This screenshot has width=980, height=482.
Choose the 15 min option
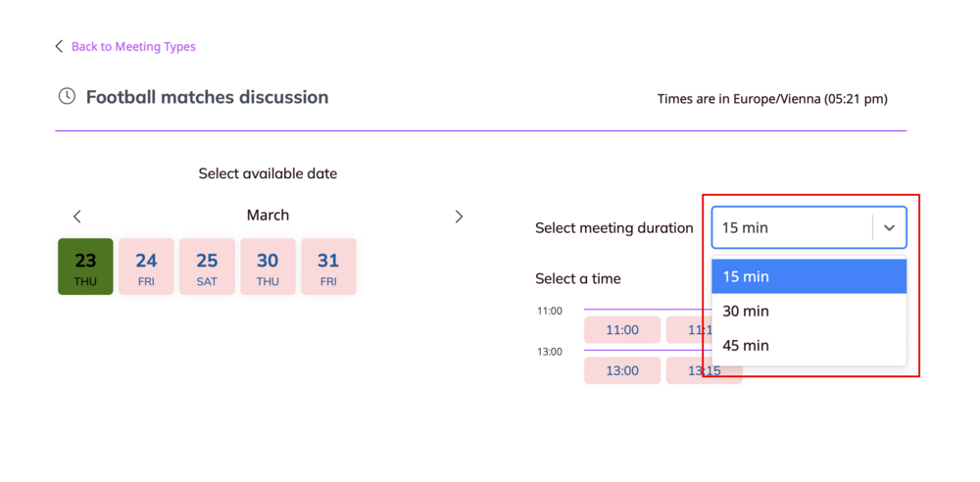pyautogui.click(x=808, y=276)
